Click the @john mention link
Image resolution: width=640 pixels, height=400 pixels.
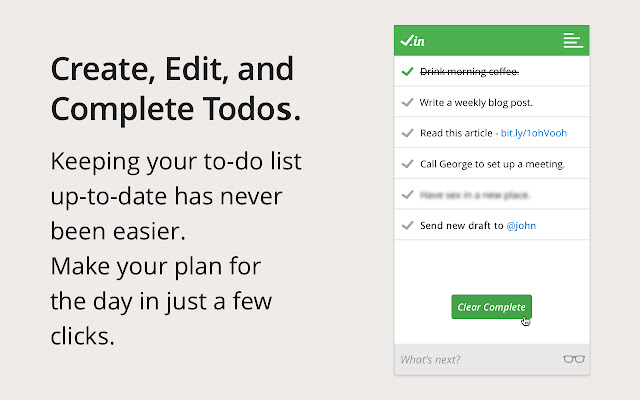(519, 226)
